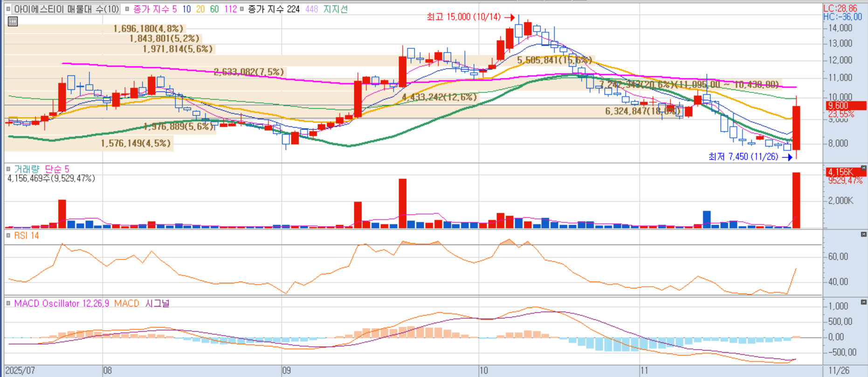868x377 pixels.
Task: Click square marker before MACD Oscillator
Action: pos(8,303)
